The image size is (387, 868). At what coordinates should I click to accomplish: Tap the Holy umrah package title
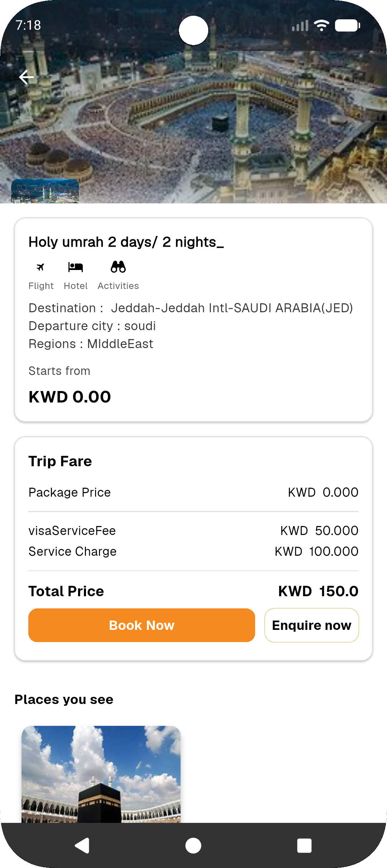click(126, 242)
